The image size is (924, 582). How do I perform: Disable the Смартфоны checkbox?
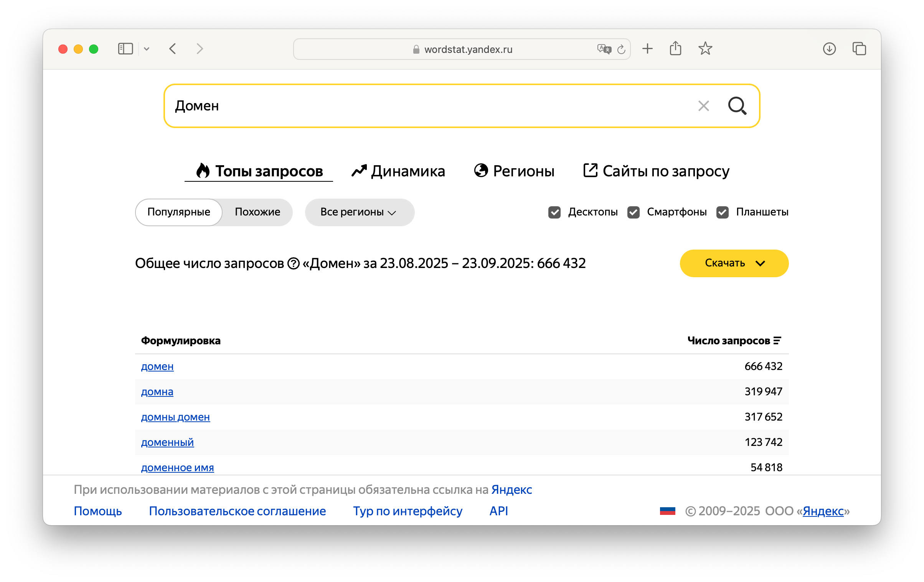point(634,212)
